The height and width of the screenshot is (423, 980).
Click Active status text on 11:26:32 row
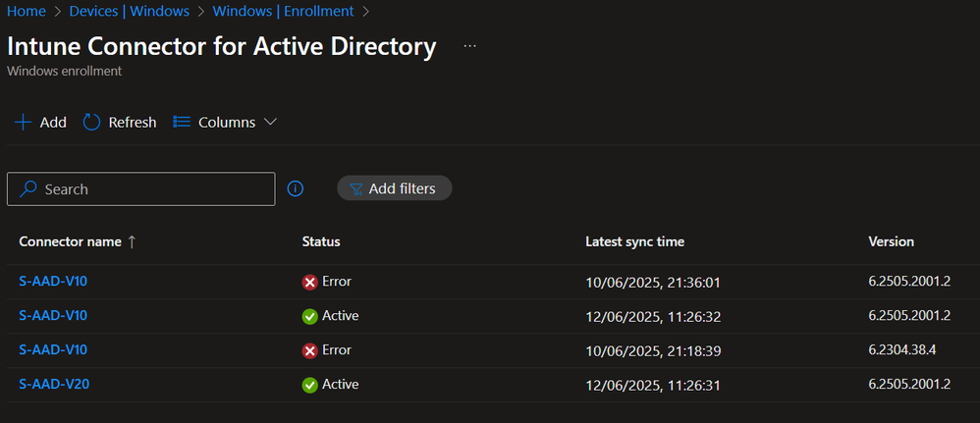click(x=341, y=316)
